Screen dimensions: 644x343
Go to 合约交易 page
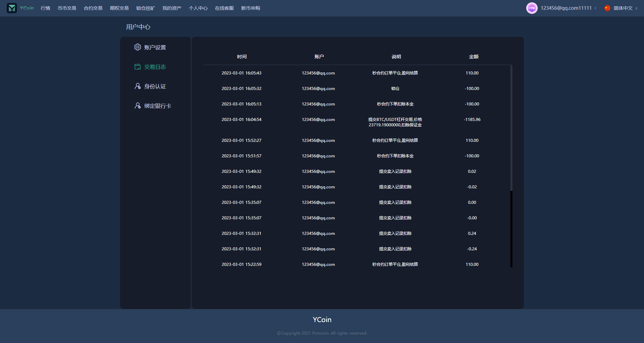tap(93, 8)
